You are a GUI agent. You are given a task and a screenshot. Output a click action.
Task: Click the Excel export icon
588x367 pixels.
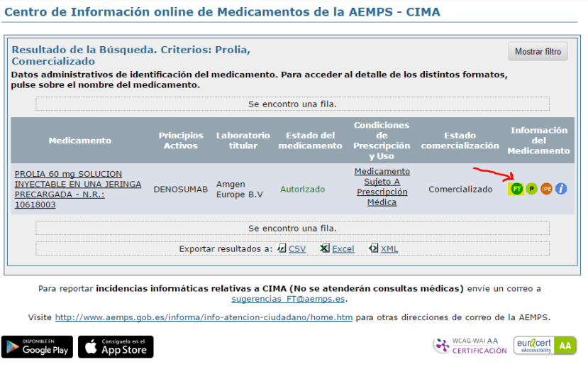tap(325, 248)
